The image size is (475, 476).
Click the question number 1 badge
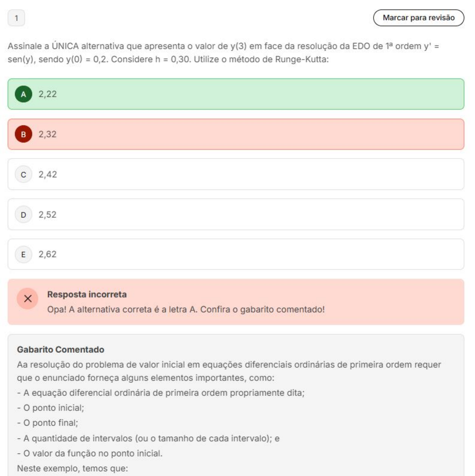[x=16, y=18]
